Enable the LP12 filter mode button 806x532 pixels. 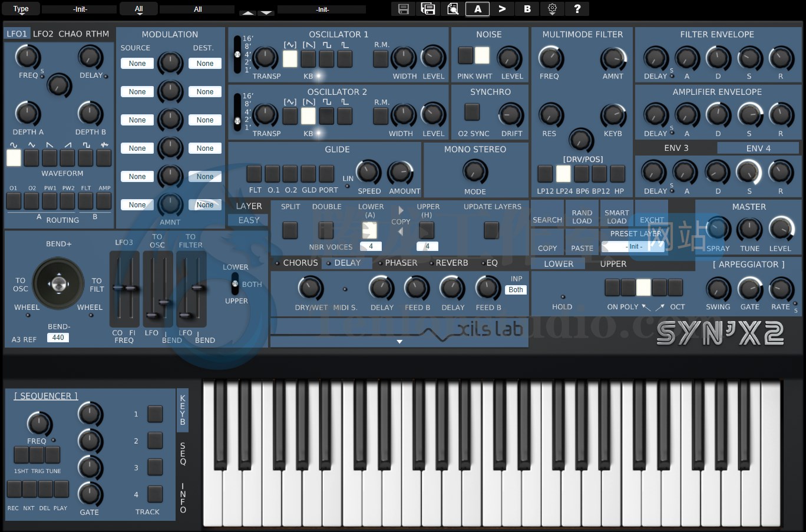click(x=545, y=174)
